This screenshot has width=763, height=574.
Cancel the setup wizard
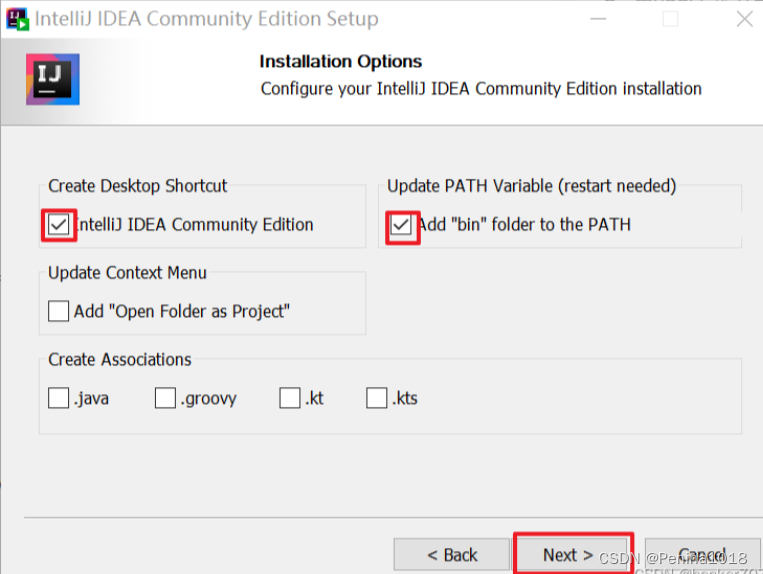tap(702, 555)
